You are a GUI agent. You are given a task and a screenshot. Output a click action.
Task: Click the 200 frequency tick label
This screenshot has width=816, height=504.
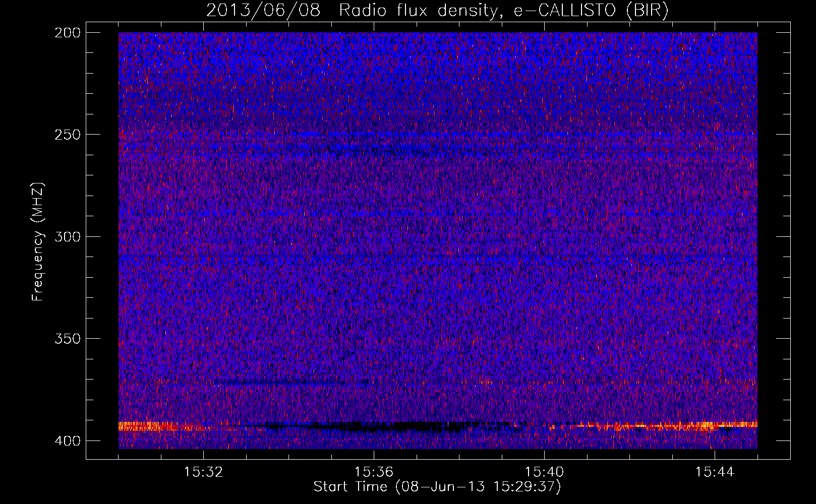pyautogui.click(x=67, y=33)
